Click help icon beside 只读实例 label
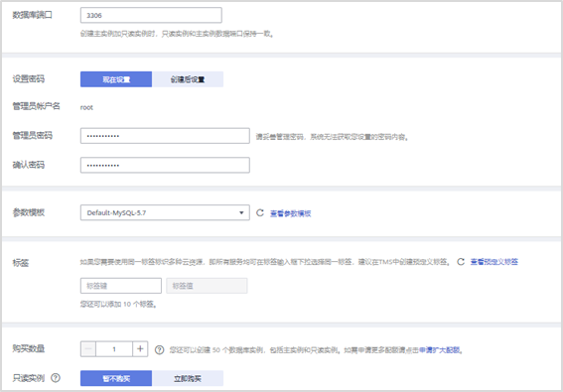Screen dimensions: 563x392 click(x=56, y=378)
